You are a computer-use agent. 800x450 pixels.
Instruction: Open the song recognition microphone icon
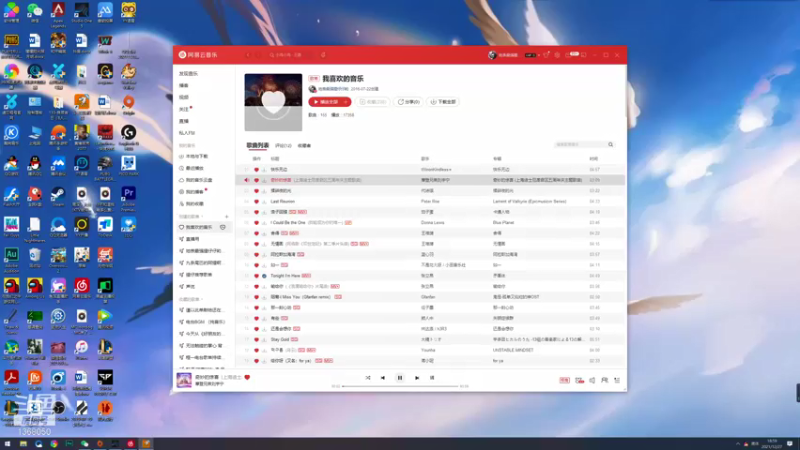(x=323, y=55)
